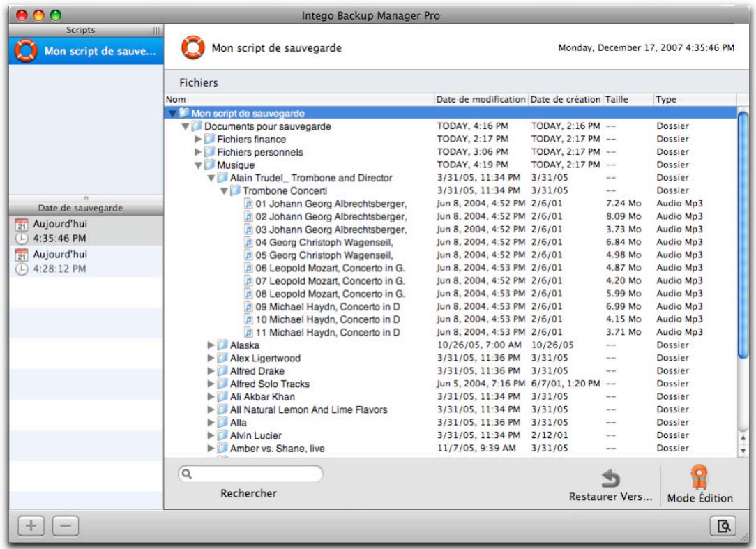Expand Fichiers finance folder
The height and width of the screenshot is (549, 756).
[197, 139]
